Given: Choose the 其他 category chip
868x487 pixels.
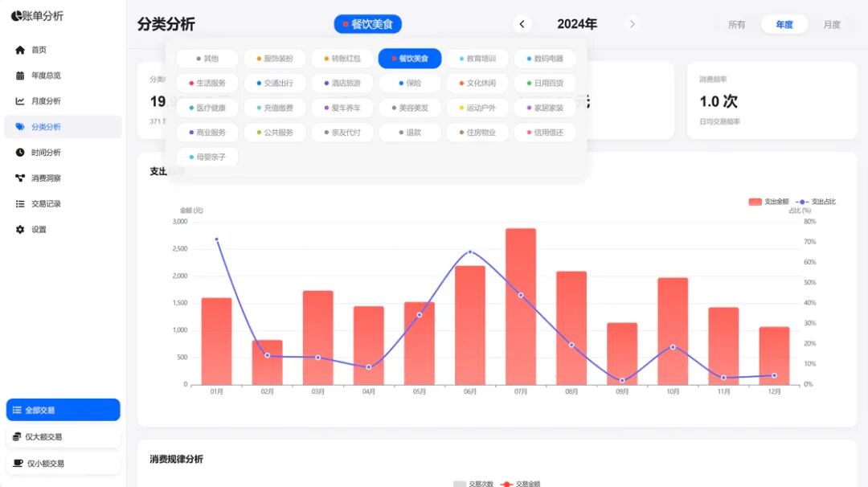Looking at the screenshot, I should 207,59.
